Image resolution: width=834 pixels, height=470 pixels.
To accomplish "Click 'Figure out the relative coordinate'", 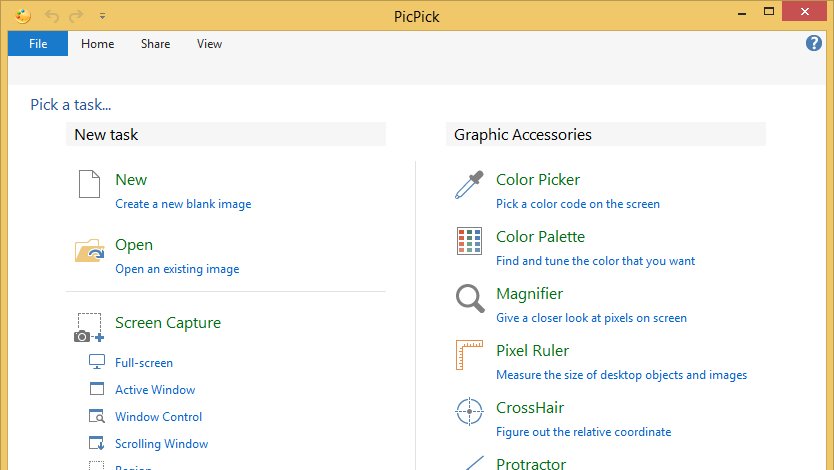I will click(583, 432).
